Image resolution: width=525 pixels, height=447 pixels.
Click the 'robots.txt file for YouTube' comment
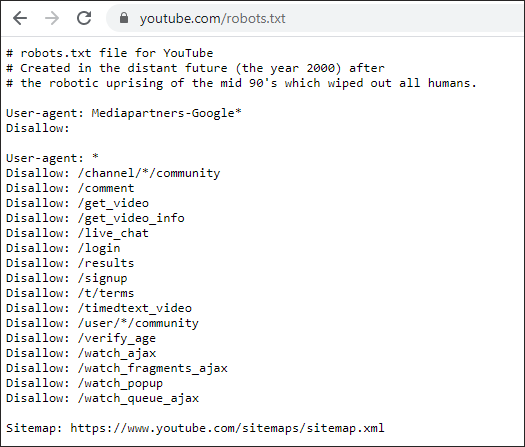point(117,53)
